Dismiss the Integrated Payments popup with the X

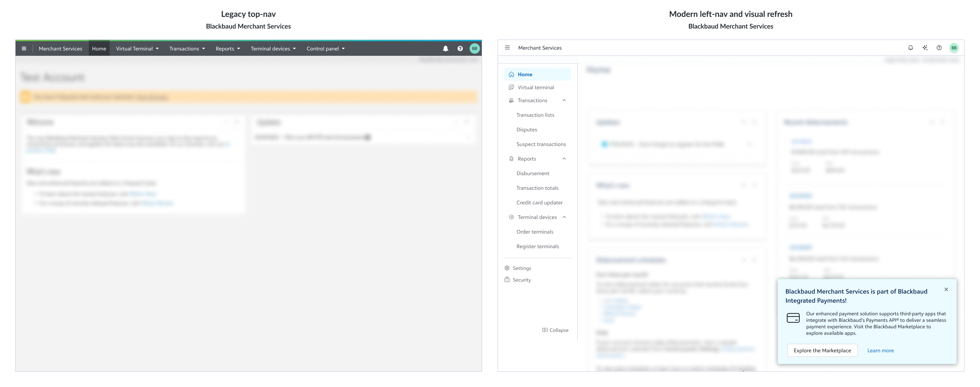tap(947, 290)
